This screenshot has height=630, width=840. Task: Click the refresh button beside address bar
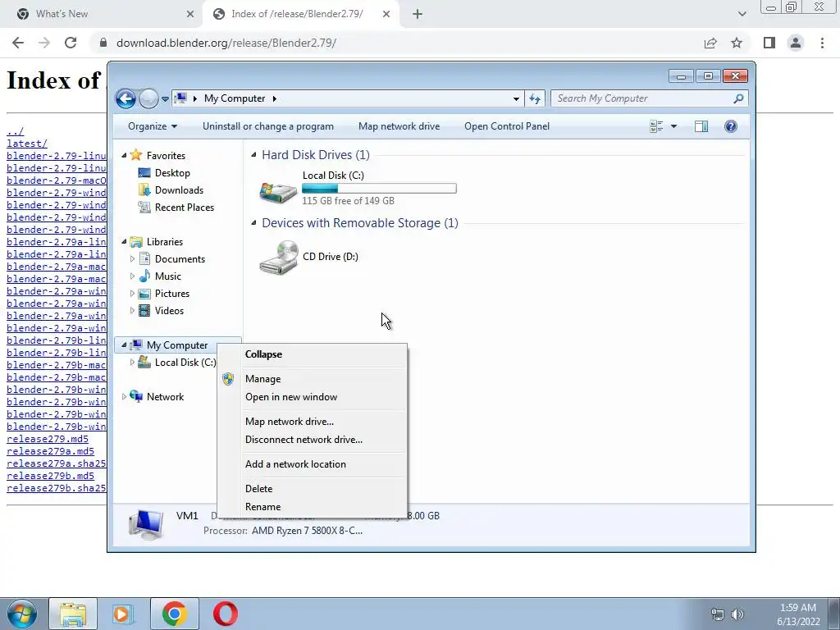[x=535, y=98]
